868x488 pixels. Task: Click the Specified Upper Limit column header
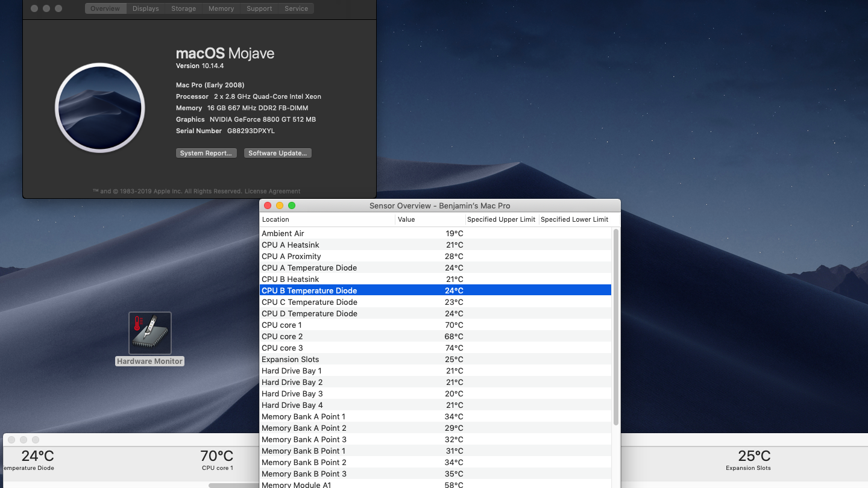(502, 219)
